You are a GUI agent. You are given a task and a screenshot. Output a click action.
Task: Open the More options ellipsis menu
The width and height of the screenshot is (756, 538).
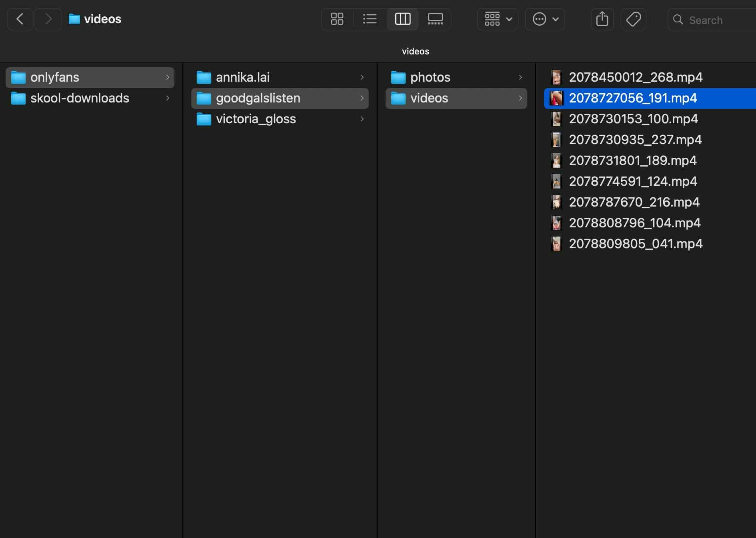[545, 19]
